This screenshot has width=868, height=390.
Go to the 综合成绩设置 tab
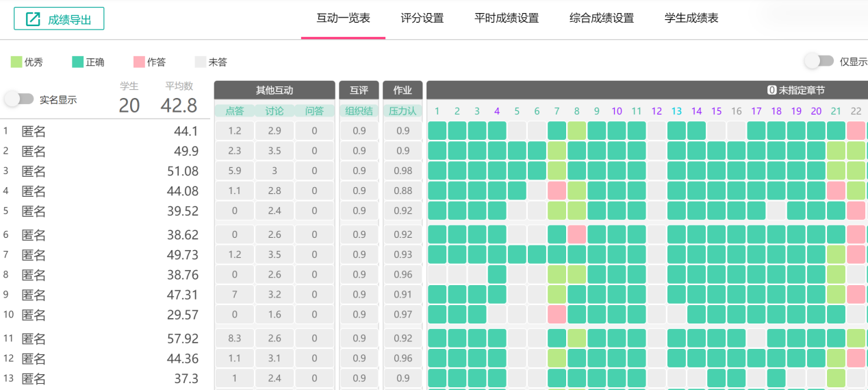[602, 19]
